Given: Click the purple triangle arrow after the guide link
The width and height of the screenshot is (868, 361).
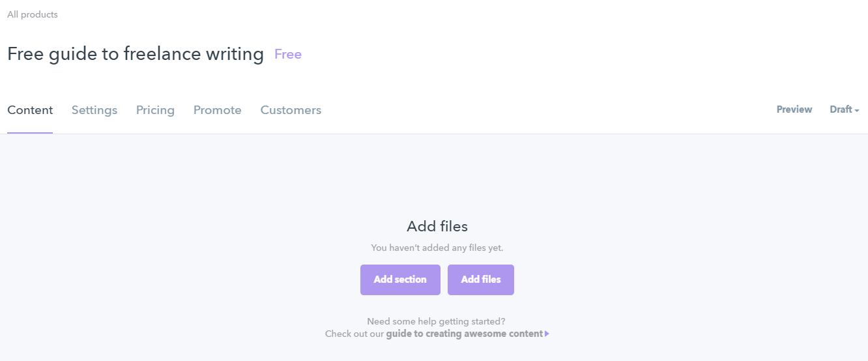Looking at the screenshot, I should (x=547, y=334).
